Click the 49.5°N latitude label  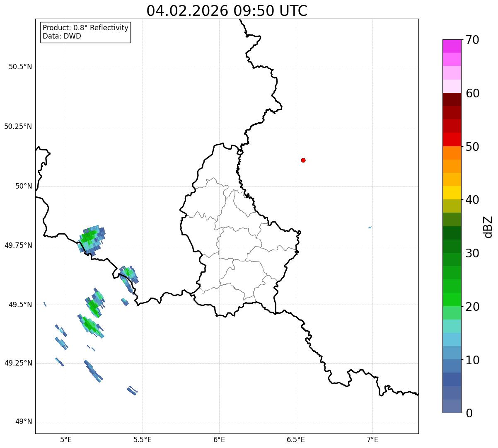(x=20, y=305)
